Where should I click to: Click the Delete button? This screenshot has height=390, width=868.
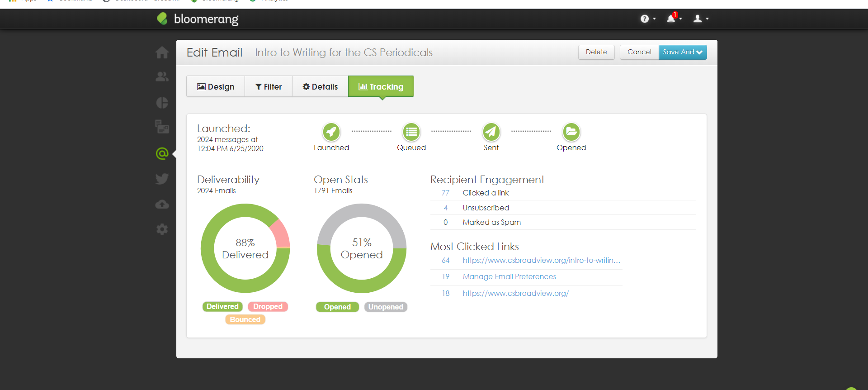point(596,52)
